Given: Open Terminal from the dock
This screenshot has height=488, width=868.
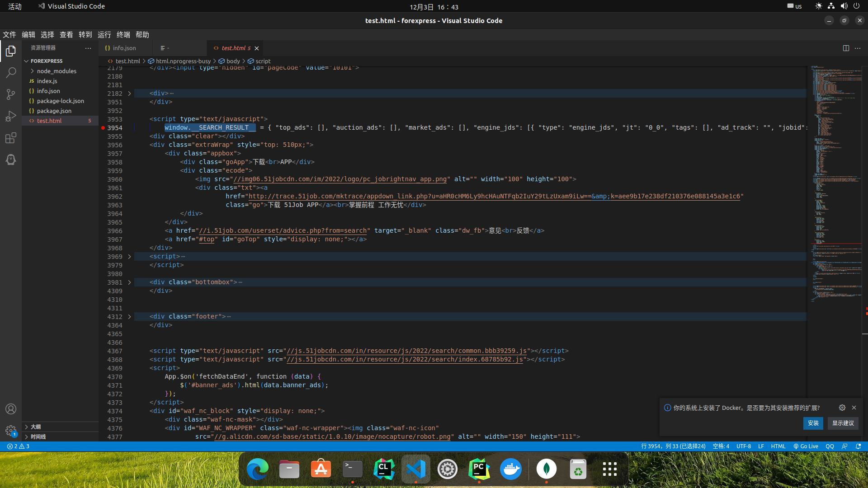Looking at the screenshot, I should click(353, 469).
